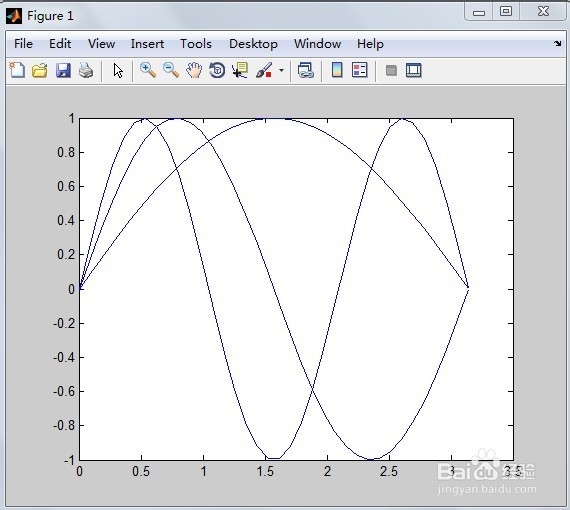Expand the Brush color dropdown arrow
570x510 pixels.
(x=281, y=70)
